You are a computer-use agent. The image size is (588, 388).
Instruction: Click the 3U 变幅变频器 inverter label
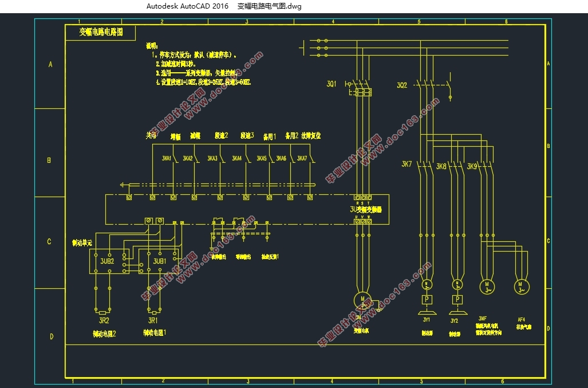tap(366, 209)
